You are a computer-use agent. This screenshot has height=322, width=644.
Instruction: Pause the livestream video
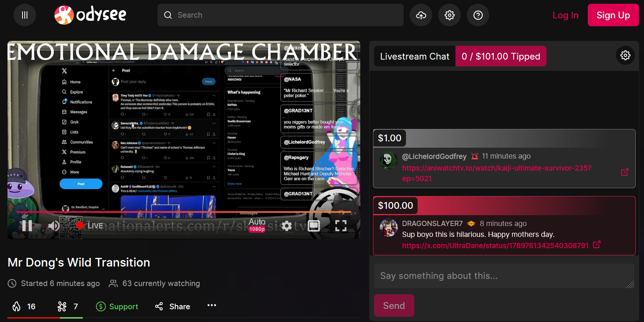[27, 225]
